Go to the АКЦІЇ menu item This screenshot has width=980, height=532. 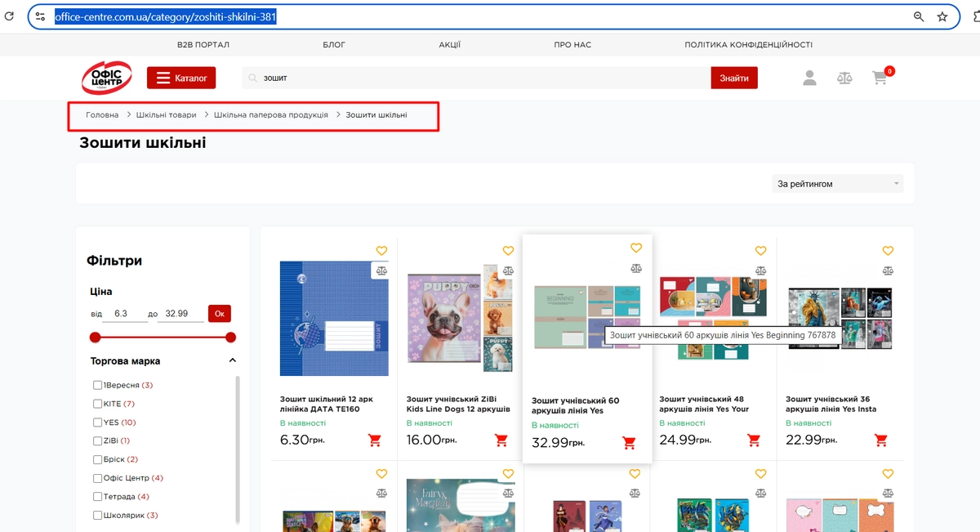tap(449, 45)
